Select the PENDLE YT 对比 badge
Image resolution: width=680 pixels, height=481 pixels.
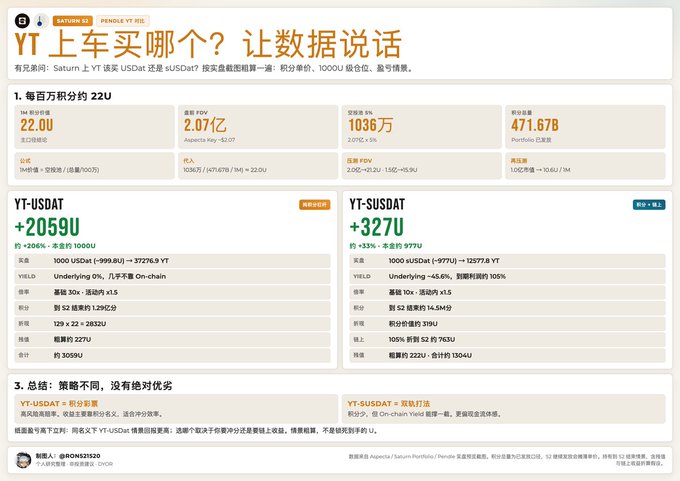coord(123,21)
